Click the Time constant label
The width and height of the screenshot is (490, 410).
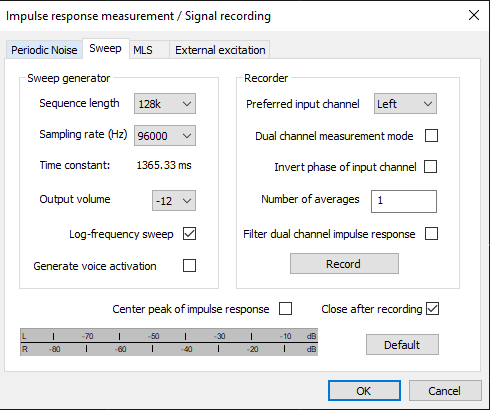pyautogui.click(x=75, y=165)
